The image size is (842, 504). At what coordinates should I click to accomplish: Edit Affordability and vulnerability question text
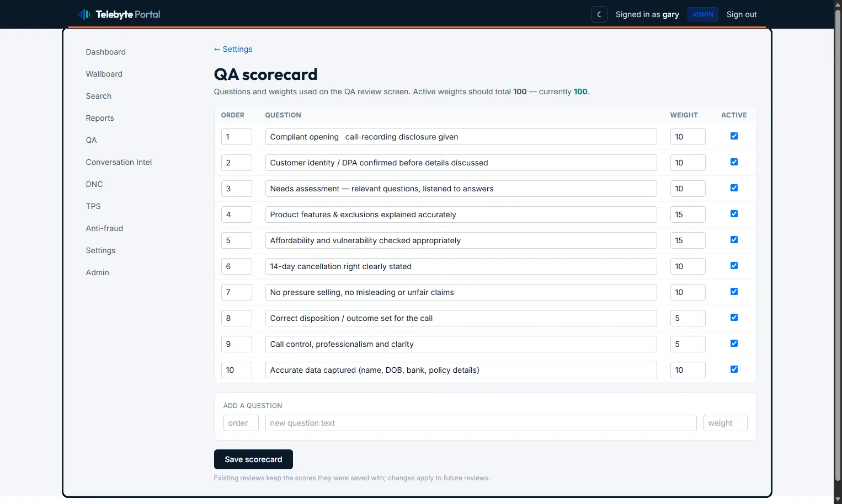[x=461, y=240]
